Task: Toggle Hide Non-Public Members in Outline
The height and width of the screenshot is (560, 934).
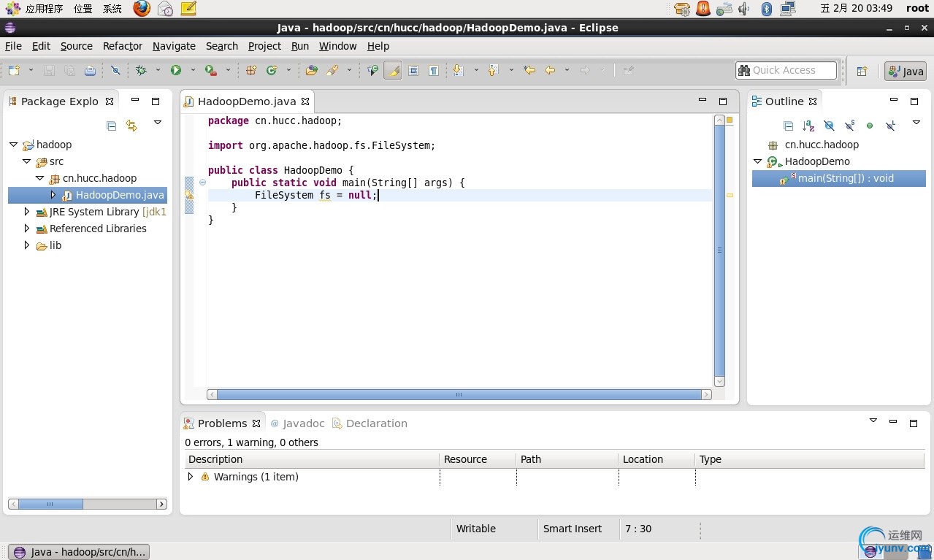Action: pyautogui.click(x=870, y=126)
